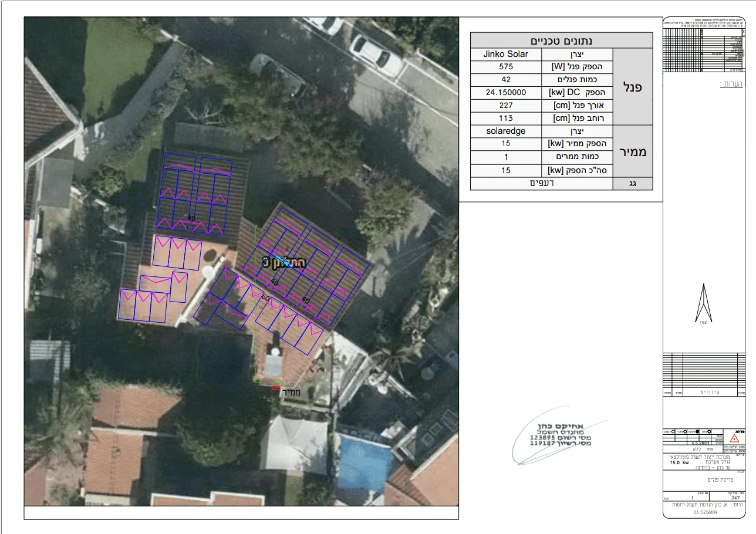Select the filled status circle in title block

pyautogui.click(x=696, y=431)
